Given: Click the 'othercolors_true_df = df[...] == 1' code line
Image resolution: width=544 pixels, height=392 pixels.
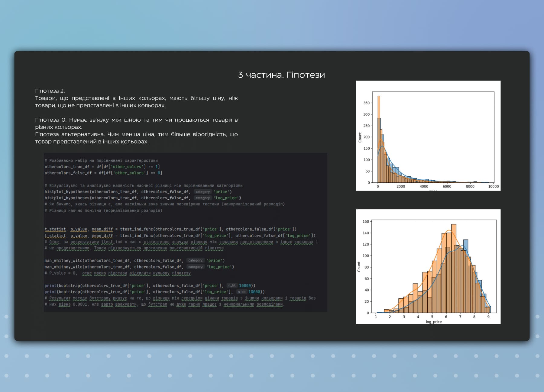Looking at the screenshot, I should 102,167.
